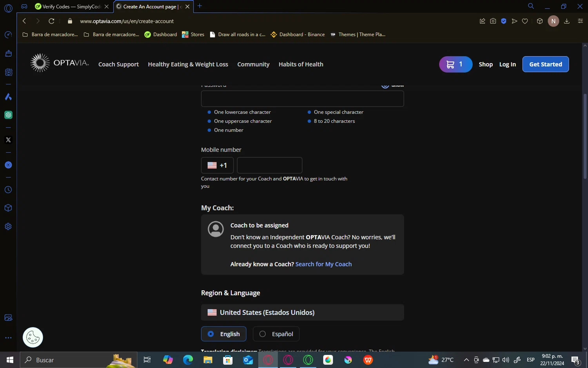The image size is (588, 368).
Task: Expand the United States region selector
Action: pos(302,313)
